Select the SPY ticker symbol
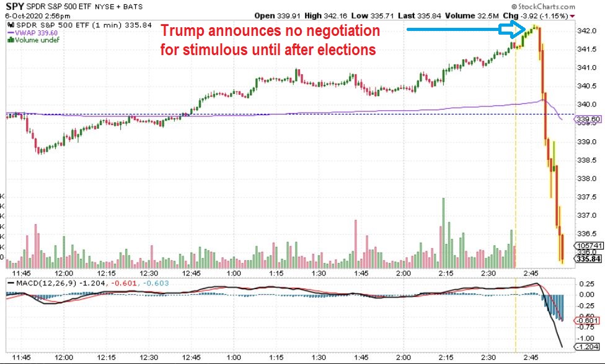This screenshot has height=364, width=605. pyautogui.click(x=15, y=7)
